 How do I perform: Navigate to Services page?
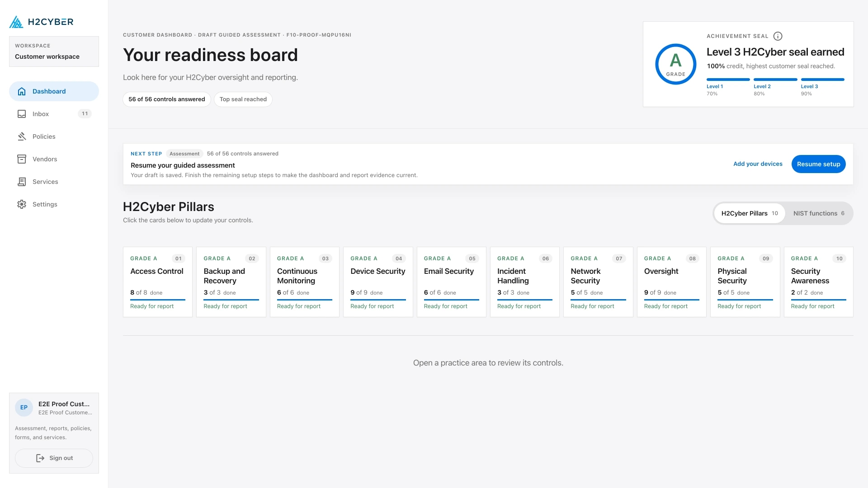[x=54, y=182]
